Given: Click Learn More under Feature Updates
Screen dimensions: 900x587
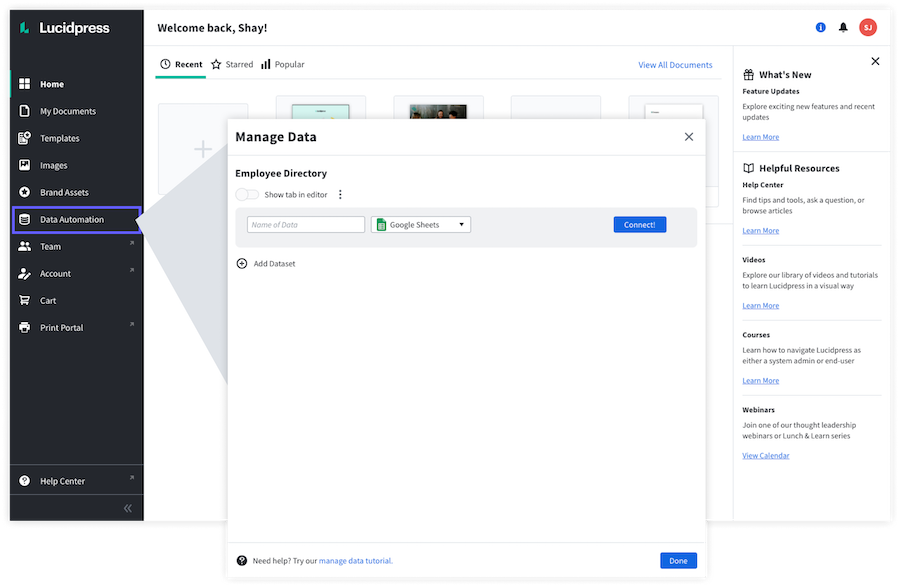Looking at the screenshot, I should 761,137.
